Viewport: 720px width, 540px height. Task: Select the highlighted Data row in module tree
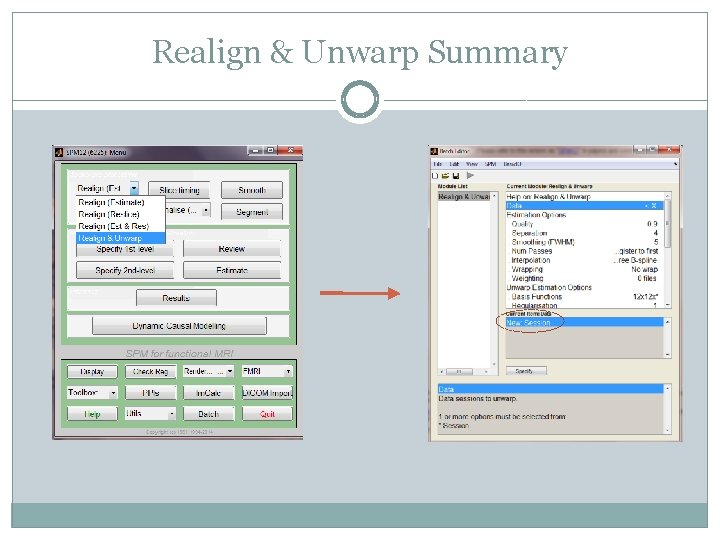(x=585, y=206)
